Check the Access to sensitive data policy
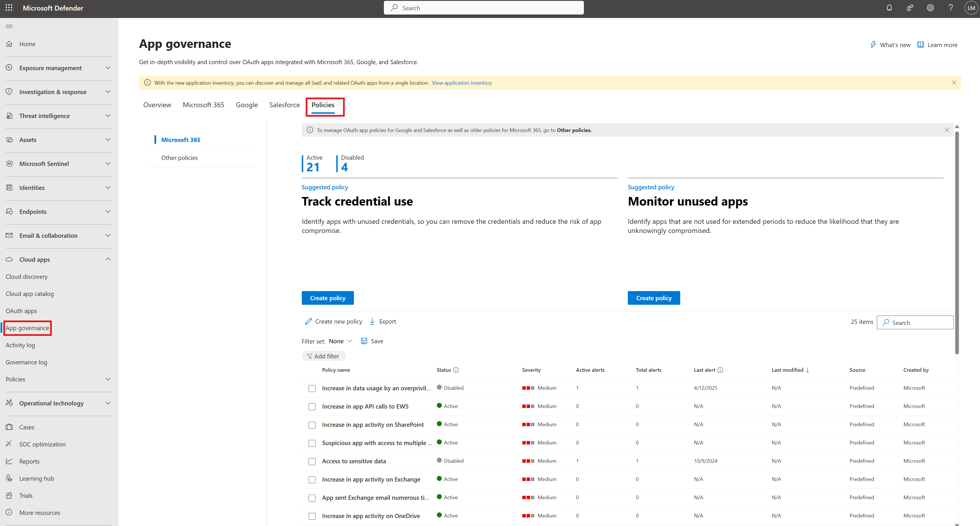This screenshot has height=526, width=980. click(312, 461)
